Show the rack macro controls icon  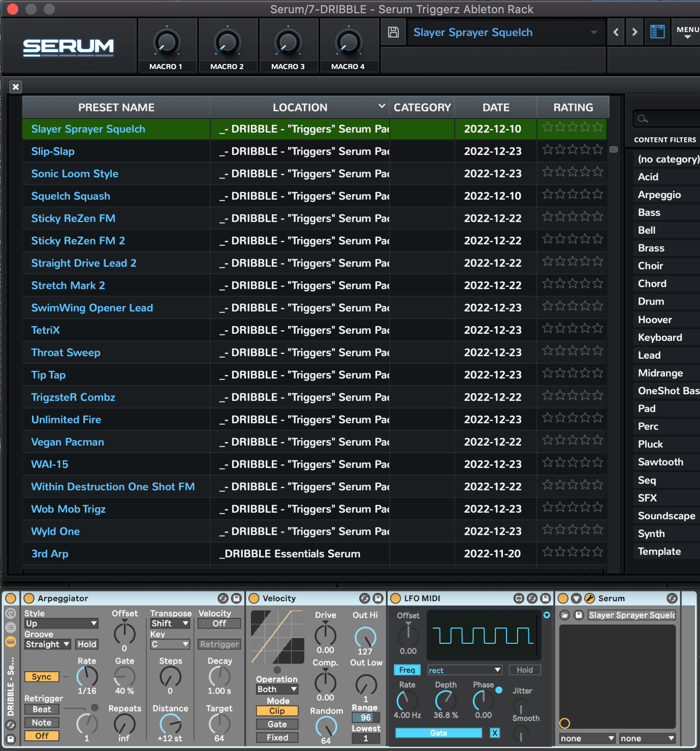11,614
